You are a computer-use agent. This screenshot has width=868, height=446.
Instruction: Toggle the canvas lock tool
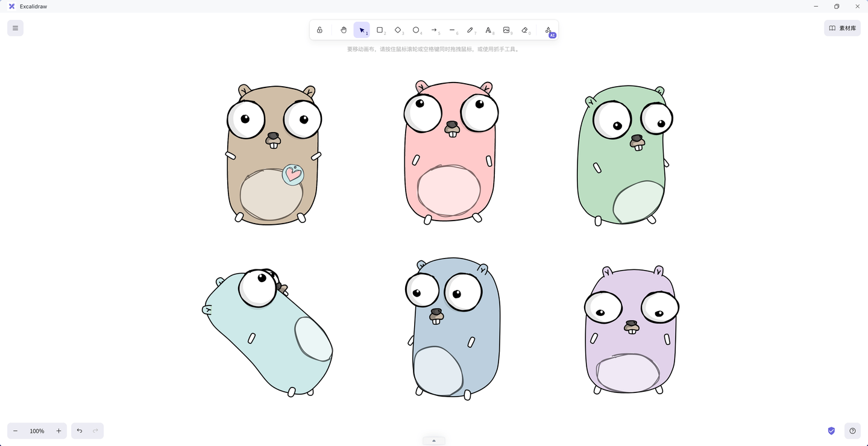click(x=319, y=30)
